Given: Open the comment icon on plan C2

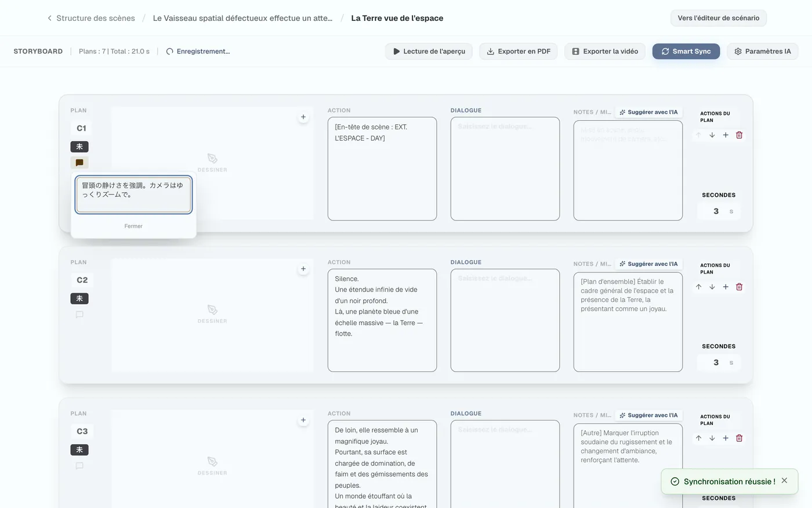Looking at the screenshot, I should pos(79,315).
